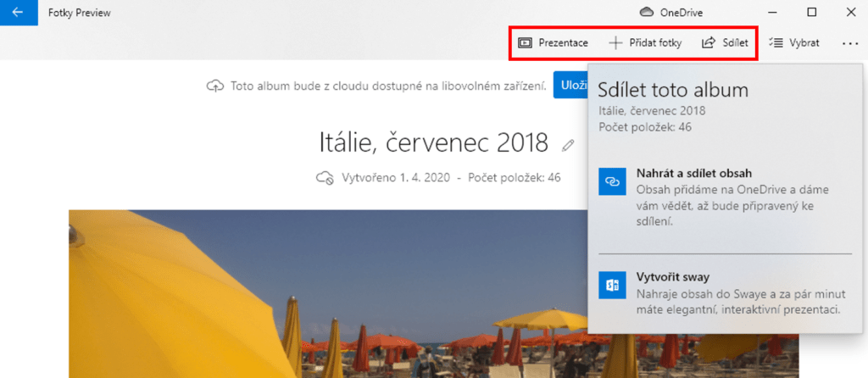The width and height of the screenshot is (868, 378).
Task: Click the blue link icon in share panel
Action: click(x=611, y=181)
